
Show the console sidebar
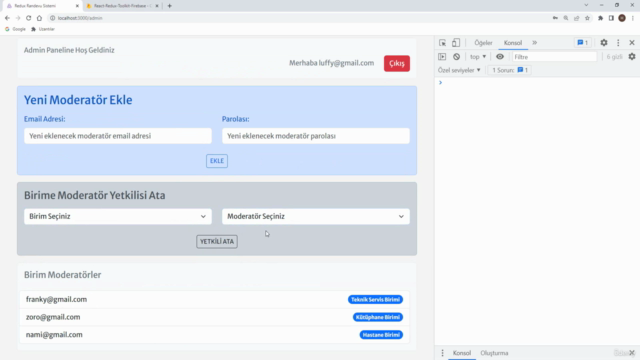click(442, 57)
